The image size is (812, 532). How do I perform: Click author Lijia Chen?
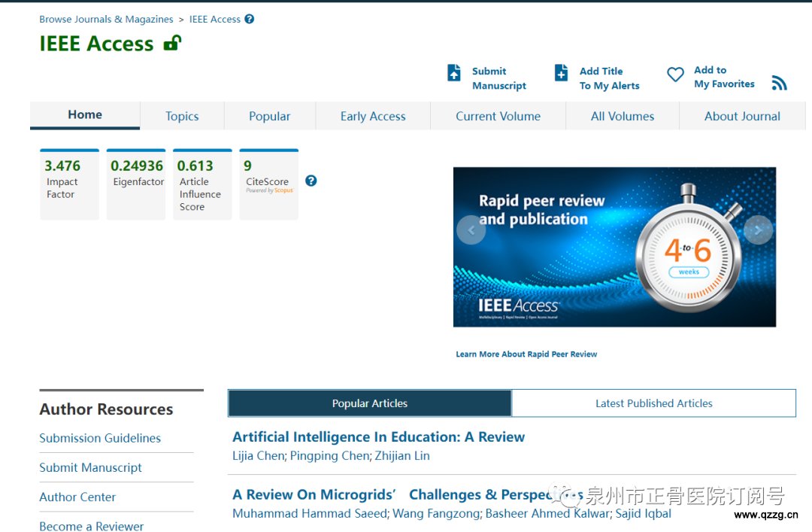(x=258, y=456)
